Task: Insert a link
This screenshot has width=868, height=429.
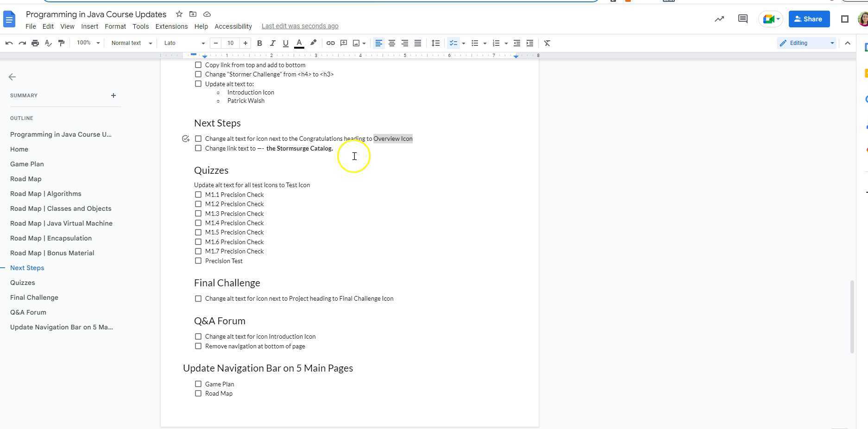Action: click(330, 43)
